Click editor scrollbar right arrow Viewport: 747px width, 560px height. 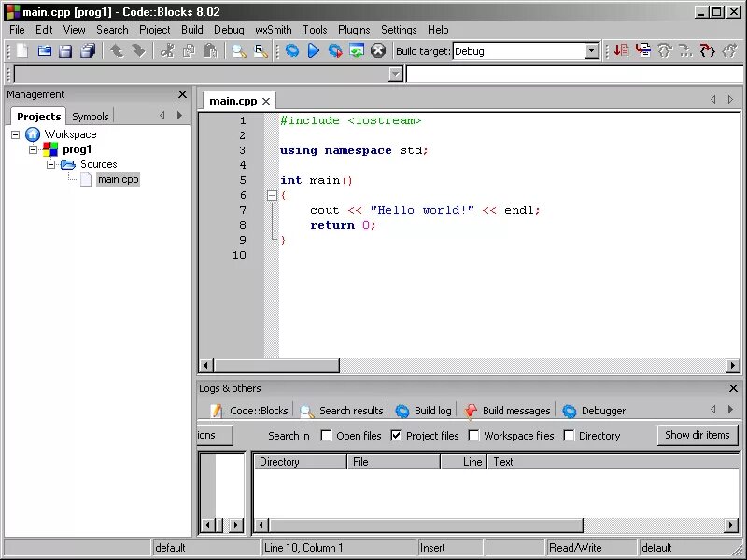(733, 366)
